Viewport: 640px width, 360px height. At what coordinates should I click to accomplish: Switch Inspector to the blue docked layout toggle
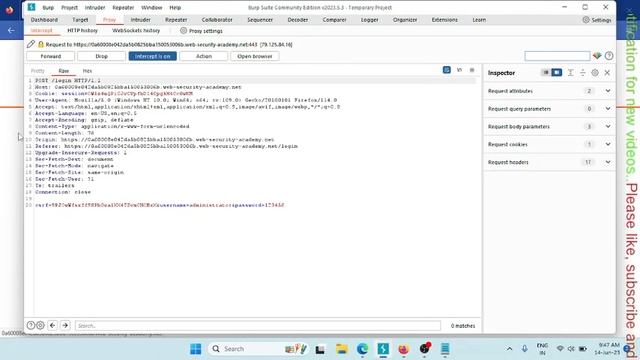click(556, 73)
